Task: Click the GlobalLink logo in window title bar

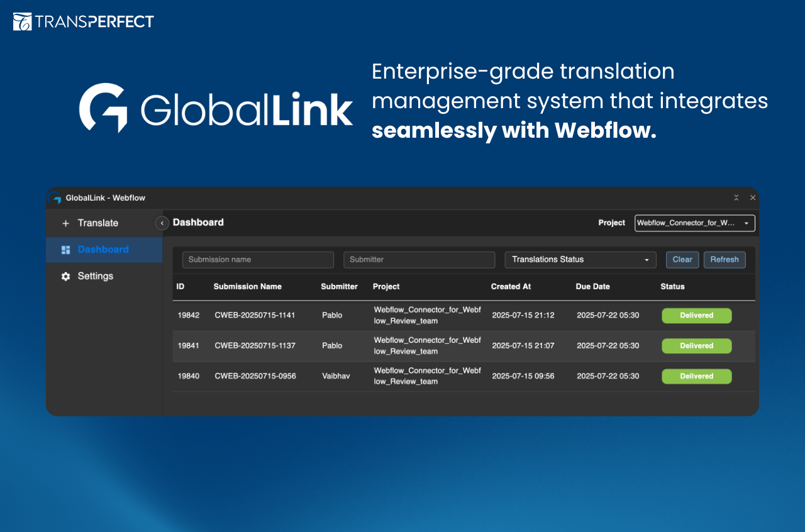Action: pyautogui.click(x=56, y=197)
